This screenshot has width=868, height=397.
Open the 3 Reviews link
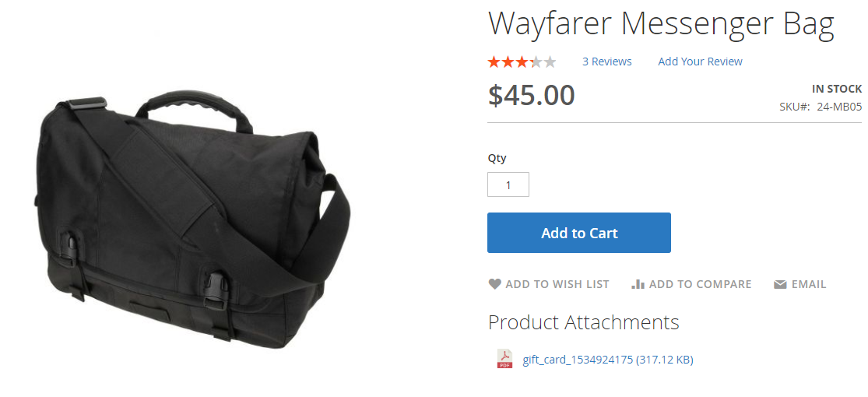(606, 61)
